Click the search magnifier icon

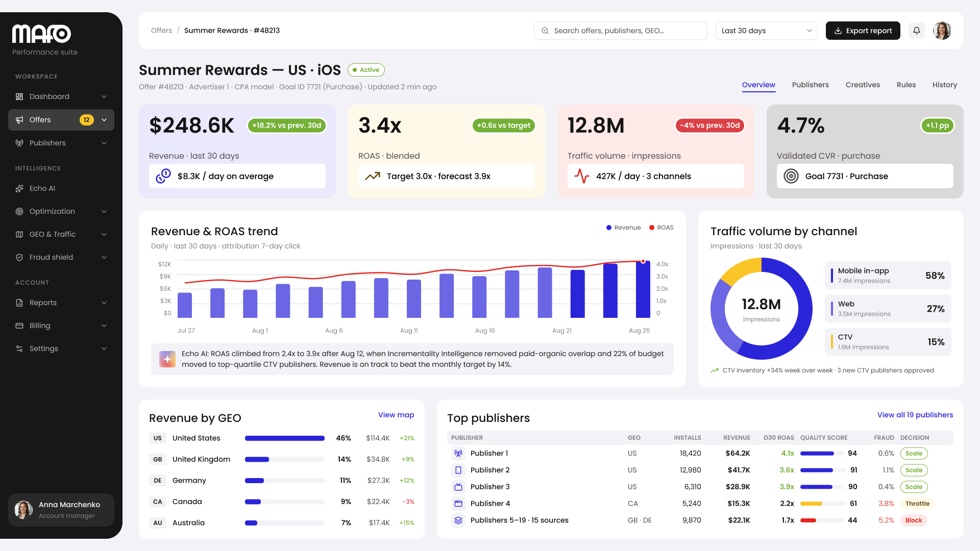pyautogui.click(x=545, y=31)
